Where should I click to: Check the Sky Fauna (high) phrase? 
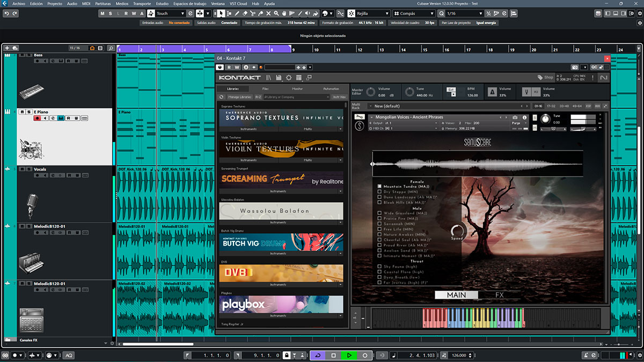tap(379, 267)
